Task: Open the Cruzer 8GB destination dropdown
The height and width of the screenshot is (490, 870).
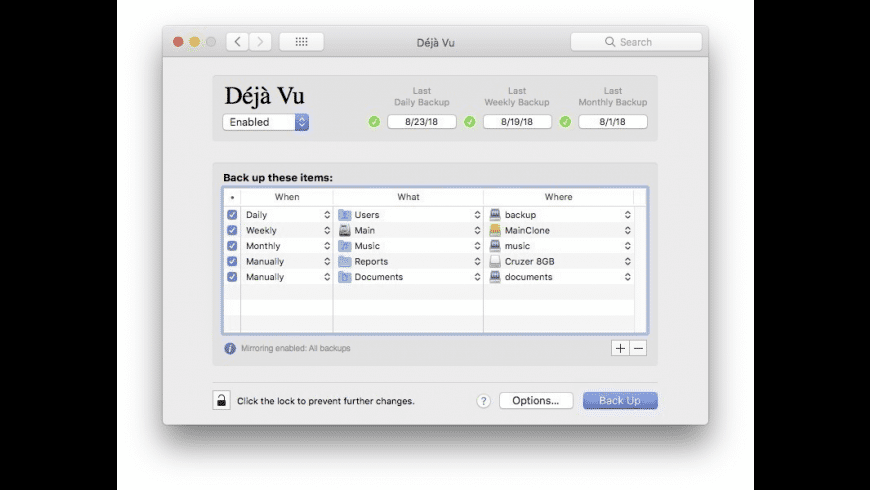Action: click(559, 261)
